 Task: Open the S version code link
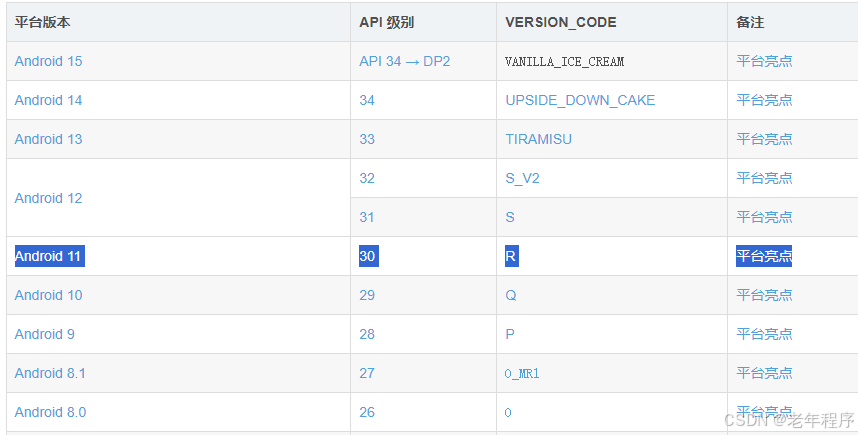(510, 217)
